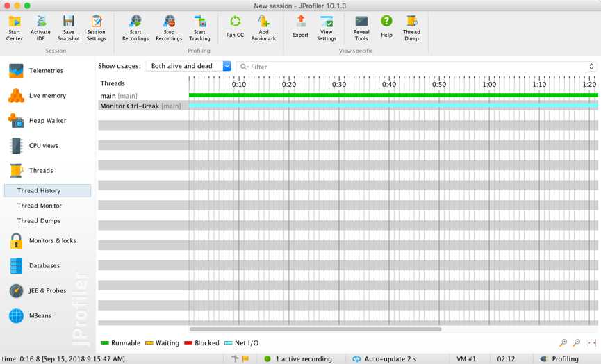Run GC garbage collection
The width and height of the screenshot is (601, 364).
(x=235, y=26)
